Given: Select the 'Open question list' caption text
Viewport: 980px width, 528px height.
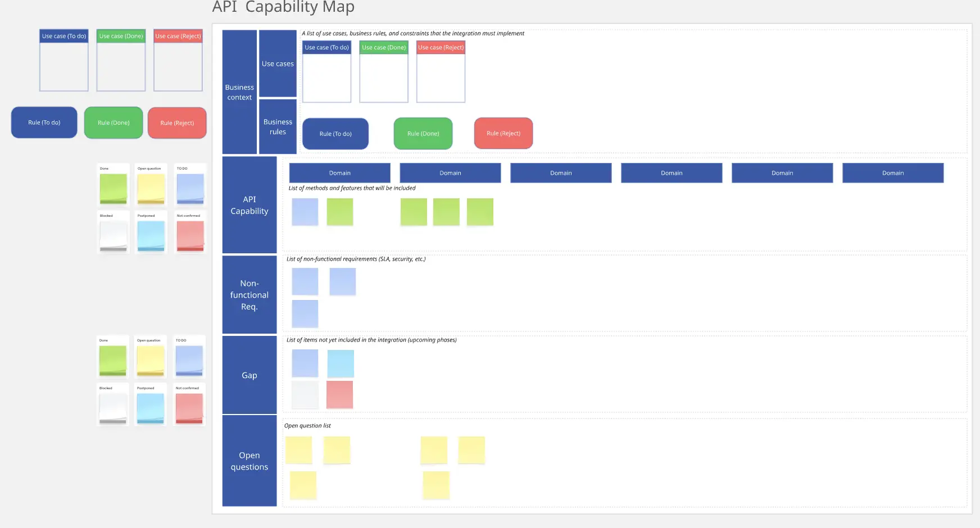Looking at the screenshot, I should [x=307, y=426].
